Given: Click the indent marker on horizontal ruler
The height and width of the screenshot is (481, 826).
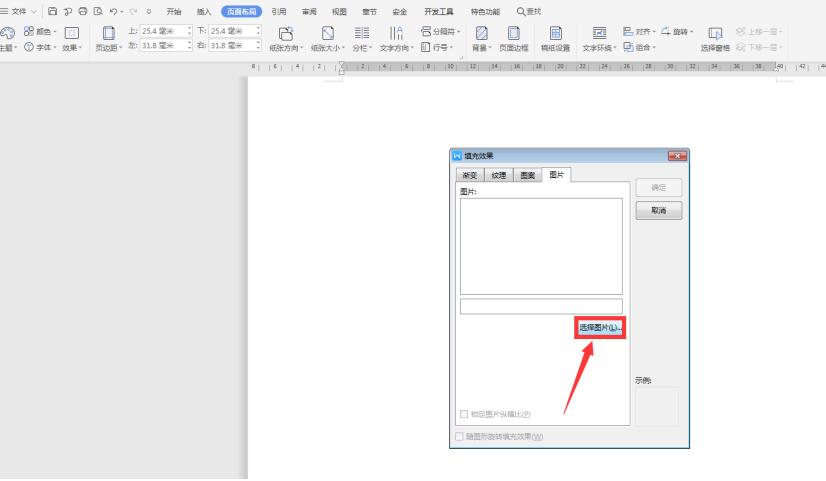Looking at the screenshot, I should (341, 67).
